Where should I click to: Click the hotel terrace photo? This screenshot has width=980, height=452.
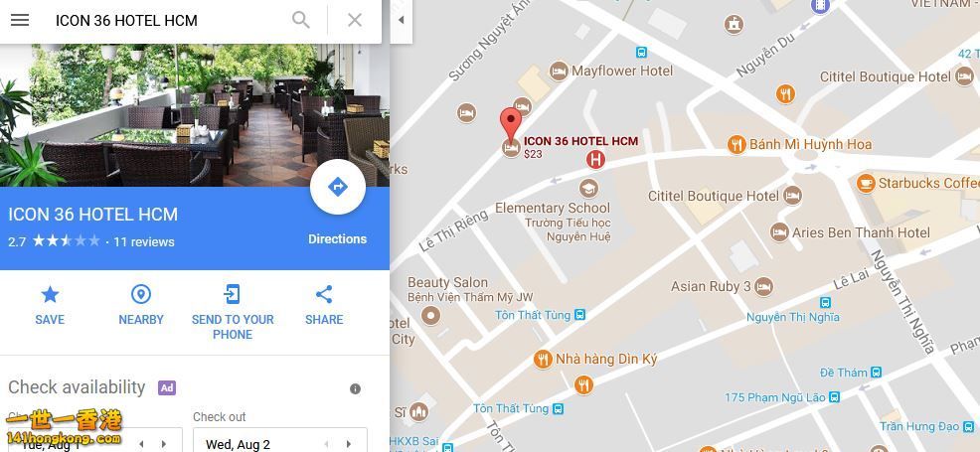click(195, 115)
